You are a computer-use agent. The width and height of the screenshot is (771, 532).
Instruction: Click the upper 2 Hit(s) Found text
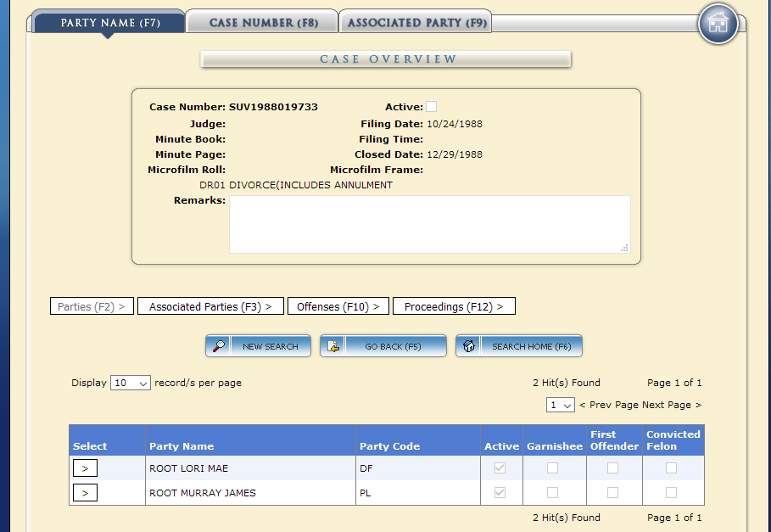click(x=567, y=383)
